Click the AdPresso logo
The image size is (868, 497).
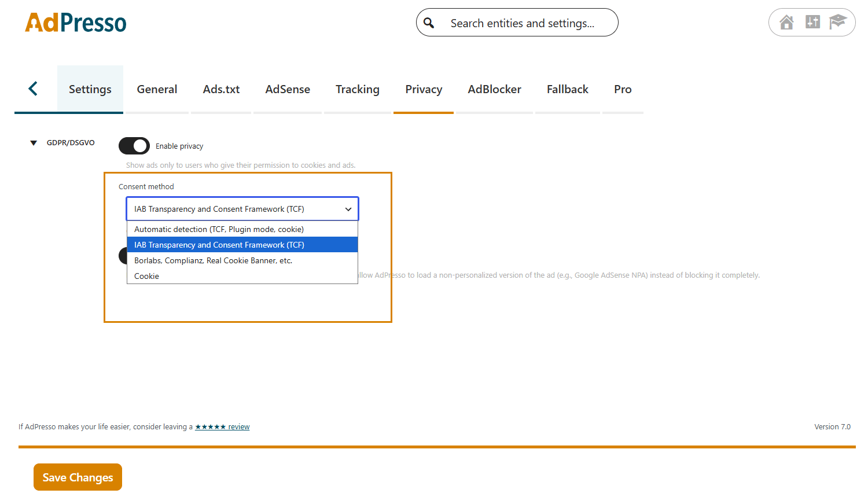75,23
